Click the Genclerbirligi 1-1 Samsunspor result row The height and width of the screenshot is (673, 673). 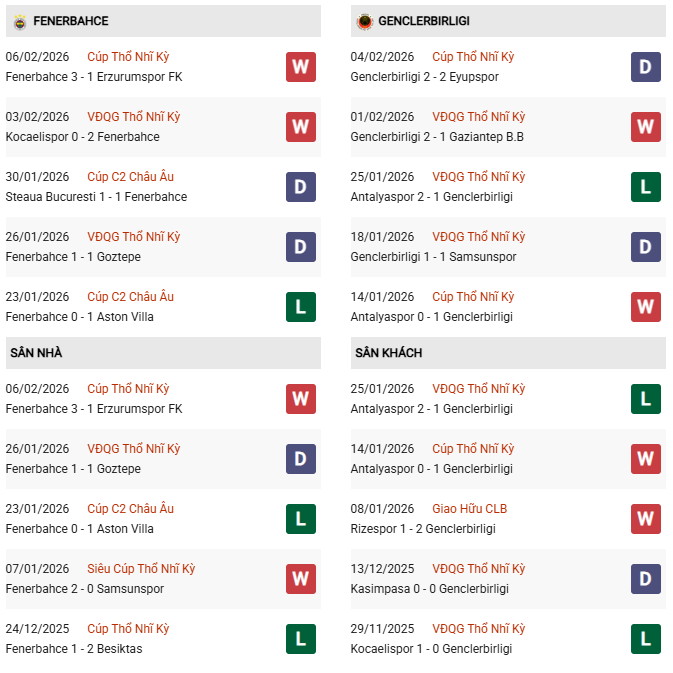(x=433, y=257)
